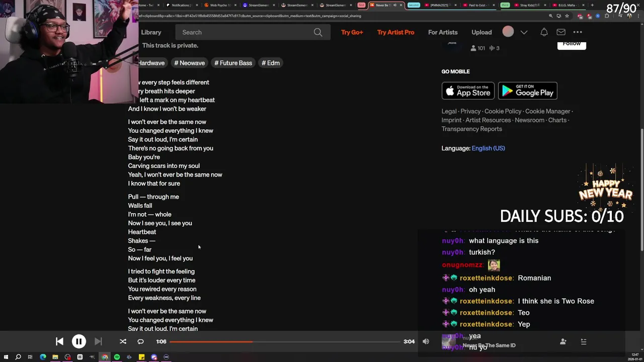
Task: Open Cookie Policy link
Action: [503, 111]
